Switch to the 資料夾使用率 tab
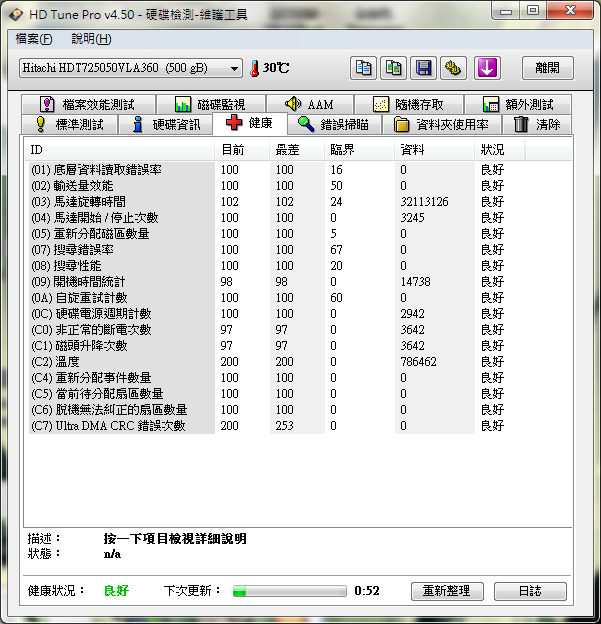The width and height of the screenshot is (601, 624). click(x=442, y=125)
